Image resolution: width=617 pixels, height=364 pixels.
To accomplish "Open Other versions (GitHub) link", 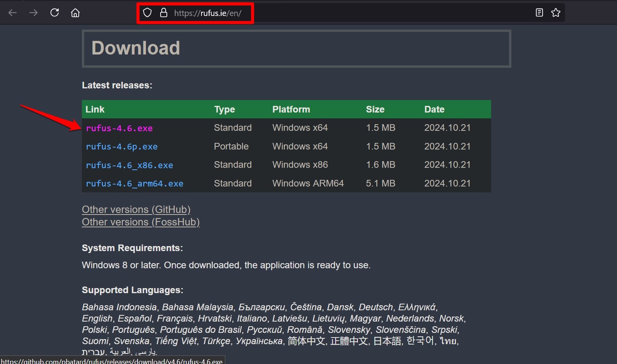I will [x=136, y=209].
